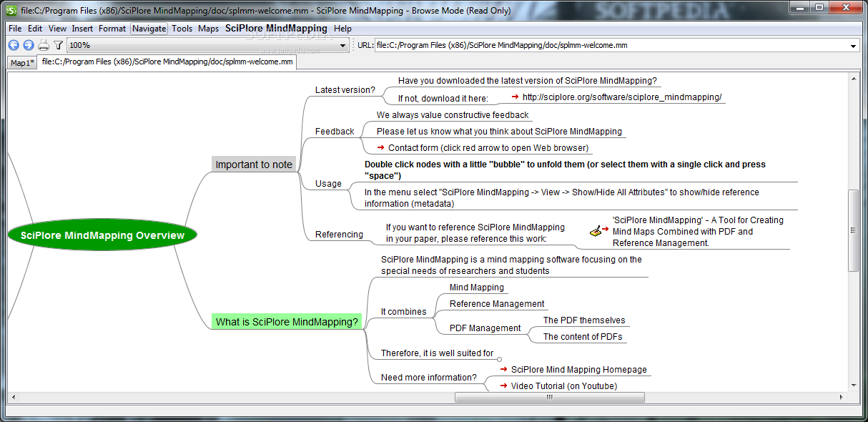
Task: Click 'Have you downloaded the latest version' text
Action: [x=528, y=81]
